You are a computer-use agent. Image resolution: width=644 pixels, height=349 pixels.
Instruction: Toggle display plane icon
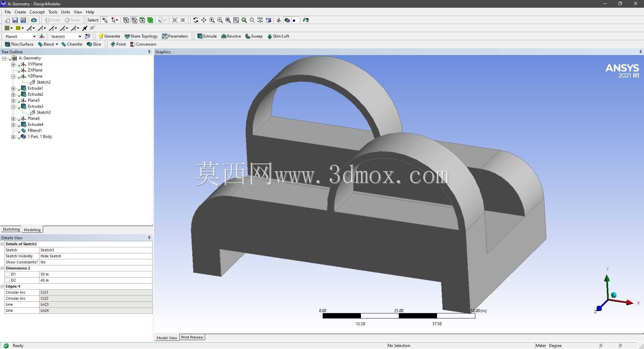point(279,20)
